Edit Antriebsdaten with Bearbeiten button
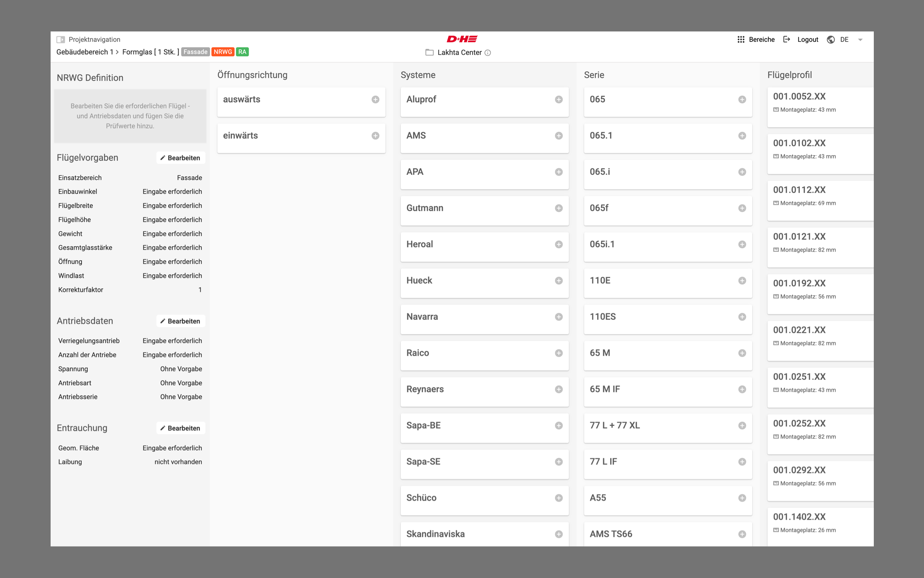 (180, 321)
